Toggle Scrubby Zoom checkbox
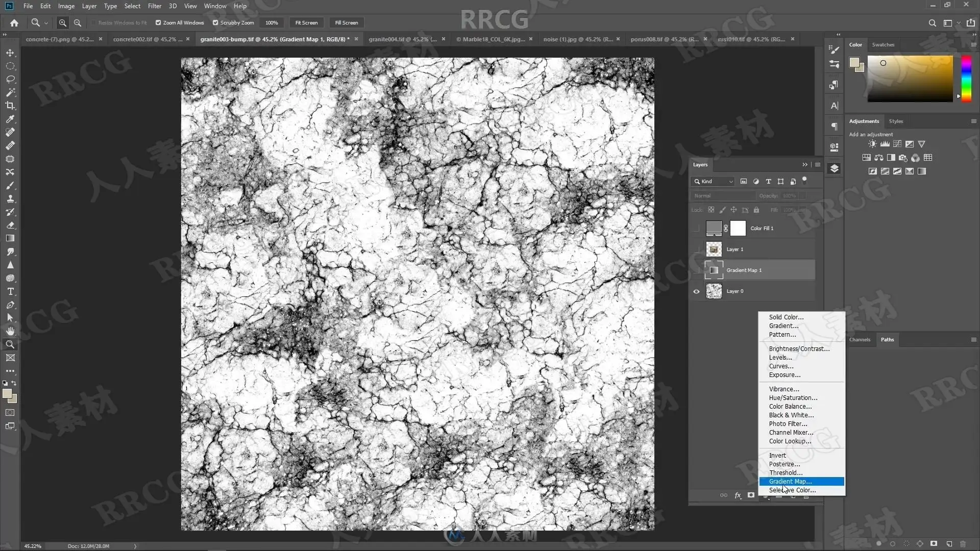980x551 pixels. pyautogui.click(x=215, y=22)
